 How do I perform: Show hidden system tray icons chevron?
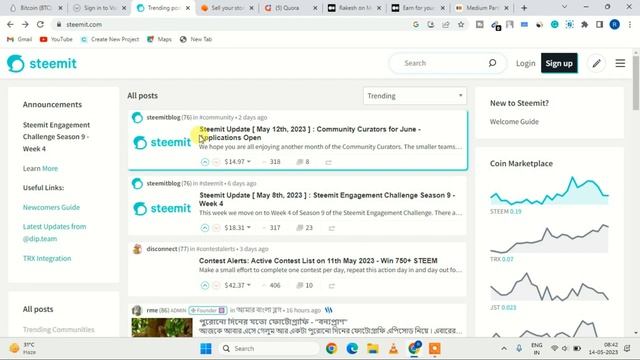click(504, 349)
